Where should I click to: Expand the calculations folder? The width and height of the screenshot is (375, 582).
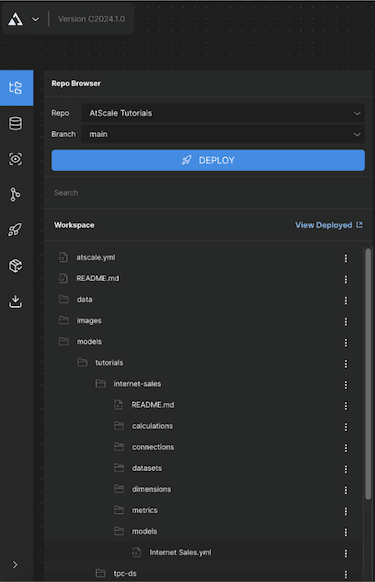coord(152,426)
